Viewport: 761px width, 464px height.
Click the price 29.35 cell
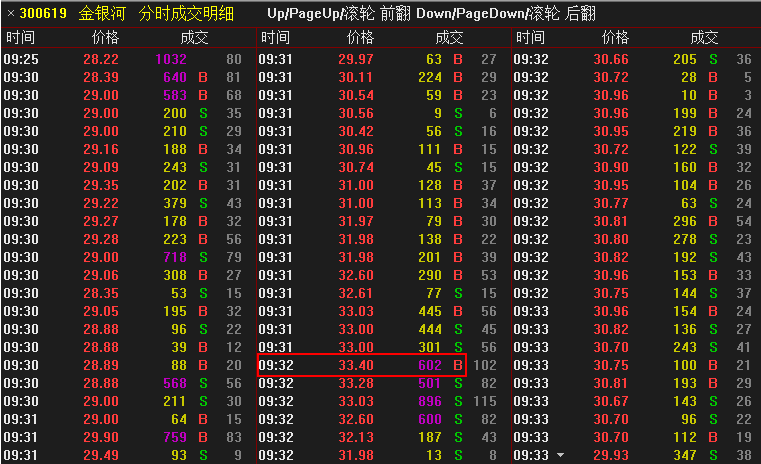(x=101, y=185)
